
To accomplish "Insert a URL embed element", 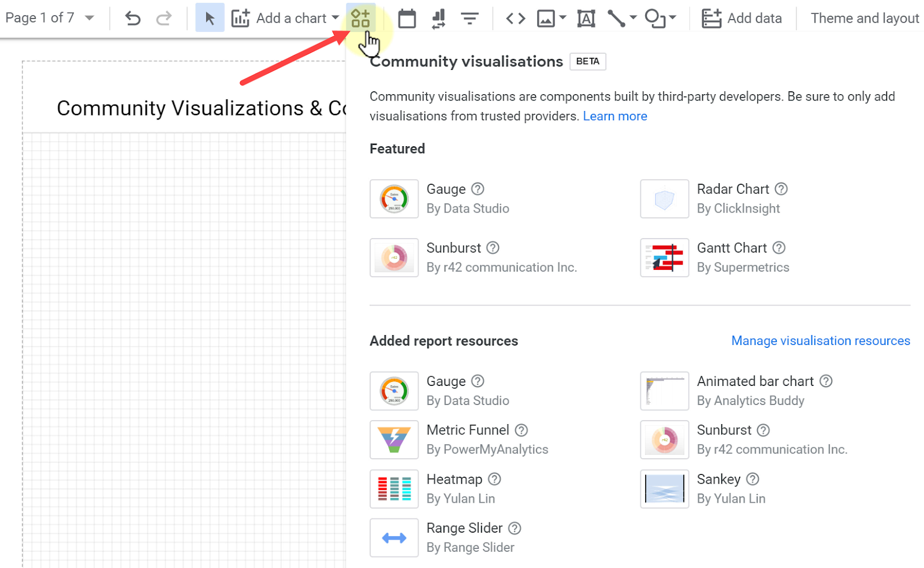I will pos(516,18).
